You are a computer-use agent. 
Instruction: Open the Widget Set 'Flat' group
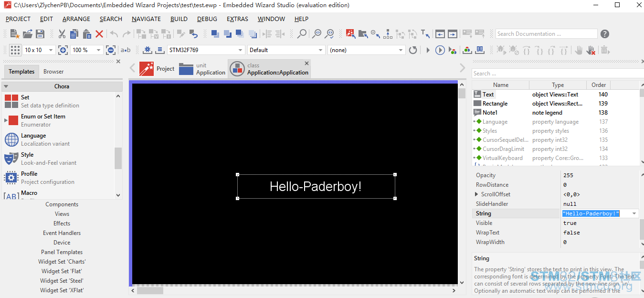(62, 271)
